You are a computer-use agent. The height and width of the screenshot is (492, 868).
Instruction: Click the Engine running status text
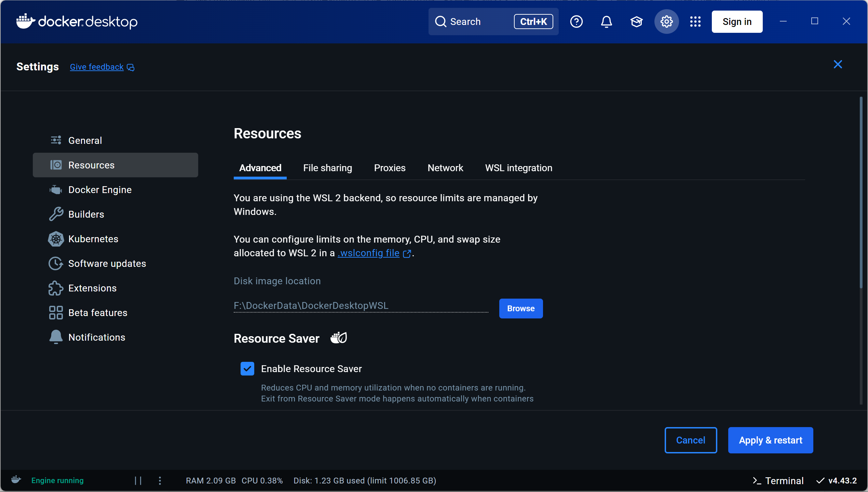tap(57, 480)
